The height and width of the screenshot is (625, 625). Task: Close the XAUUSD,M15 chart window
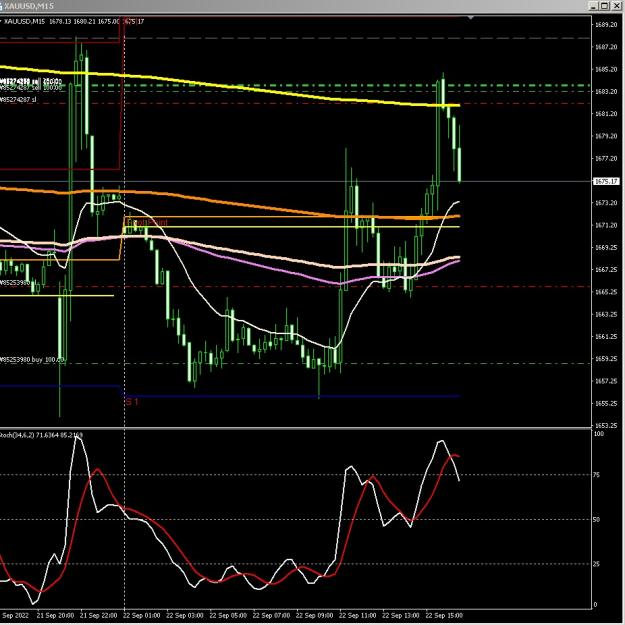click(x=616, y=6)
